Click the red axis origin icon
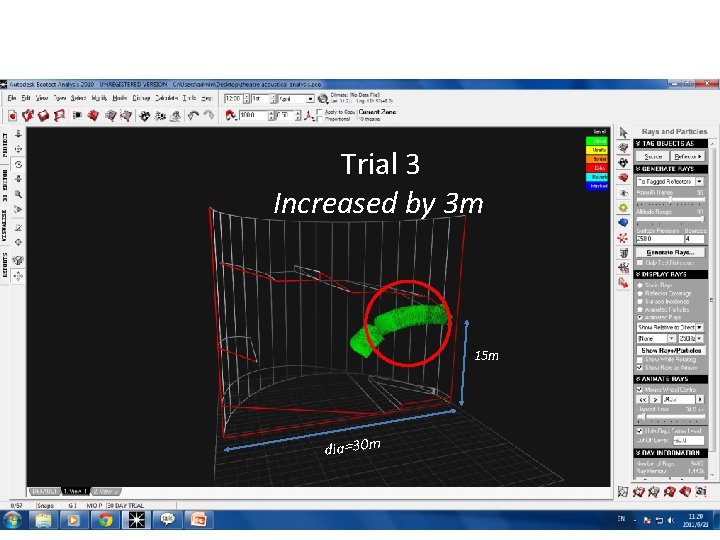The image size is (720, 540). pos(309,116)
